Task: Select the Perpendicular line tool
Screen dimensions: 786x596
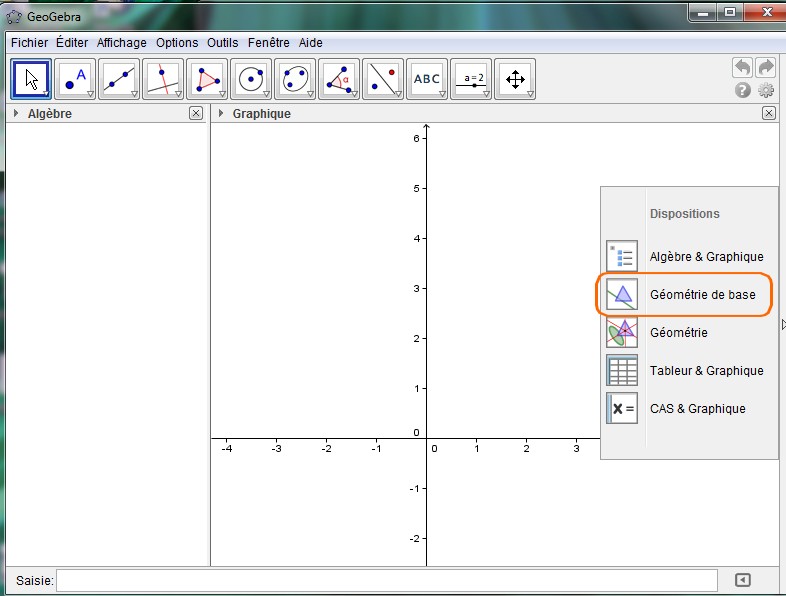Action: click(163, 79)
